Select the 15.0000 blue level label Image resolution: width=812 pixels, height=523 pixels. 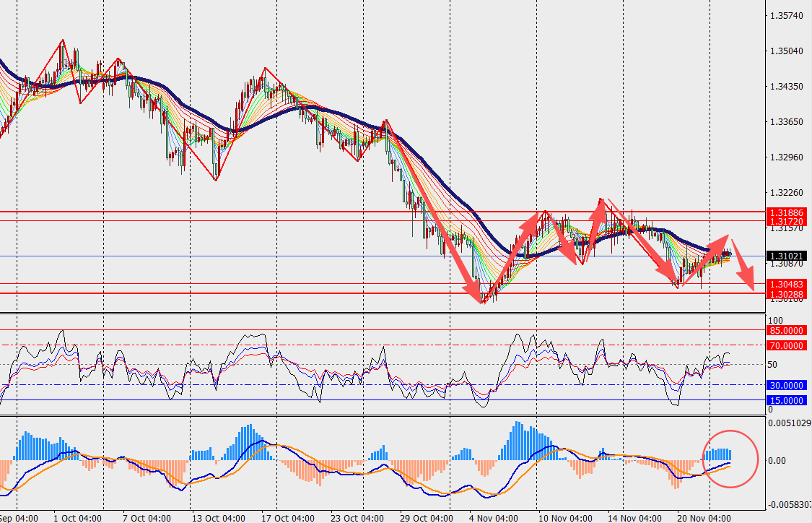787,400
